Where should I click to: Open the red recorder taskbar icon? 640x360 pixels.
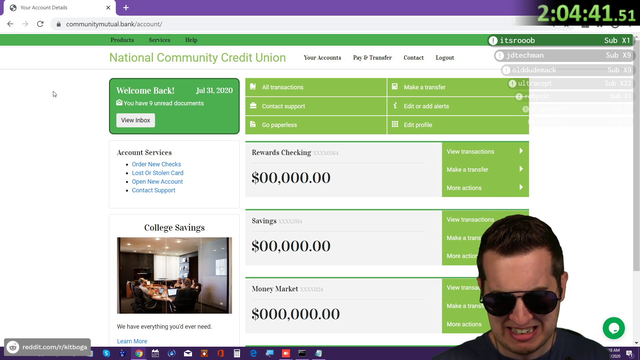point(286,353)
